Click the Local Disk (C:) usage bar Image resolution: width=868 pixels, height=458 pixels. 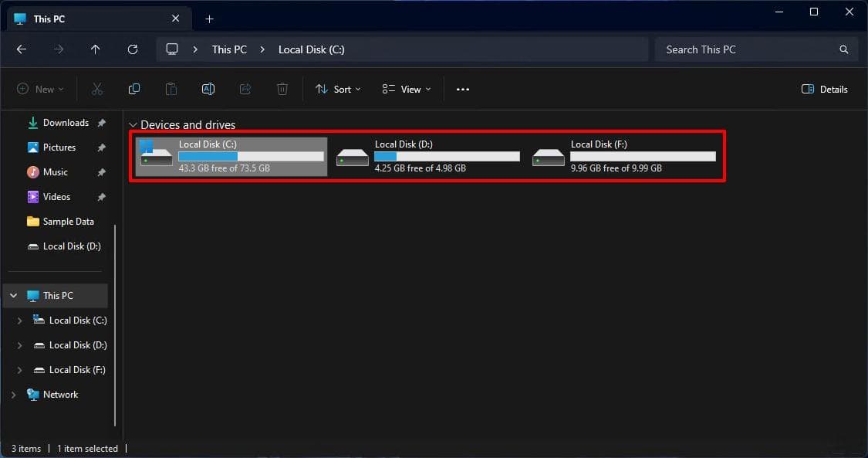pos(251,157)
